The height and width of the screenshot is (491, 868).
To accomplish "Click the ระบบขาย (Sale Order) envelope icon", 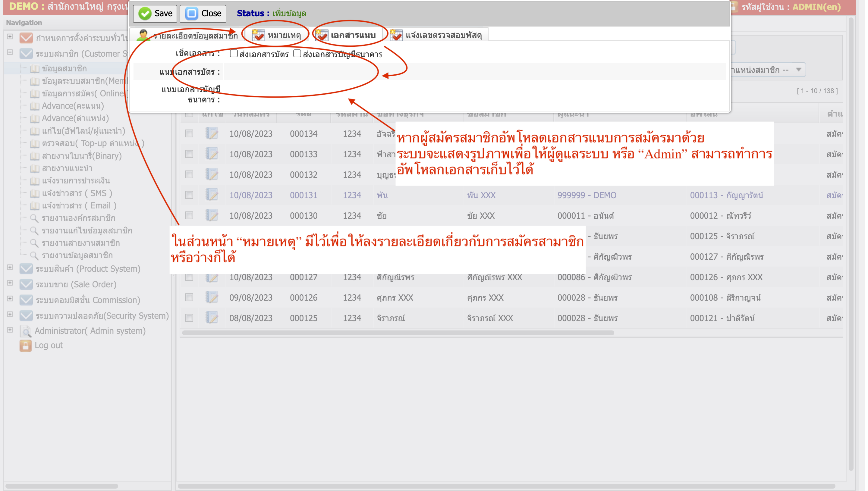I will 26,284.
